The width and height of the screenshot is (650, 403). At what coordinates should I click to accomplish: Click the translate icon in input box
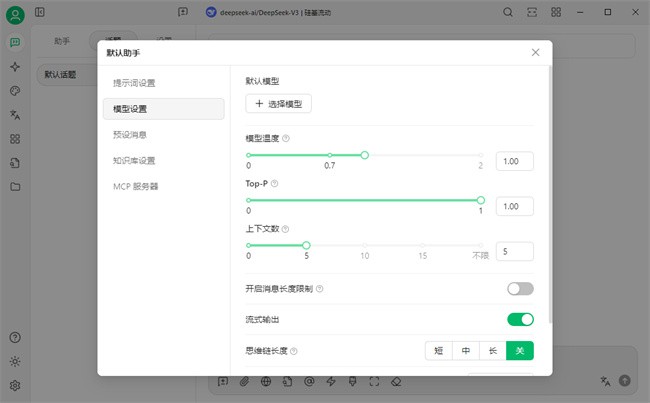coord(606,381)
